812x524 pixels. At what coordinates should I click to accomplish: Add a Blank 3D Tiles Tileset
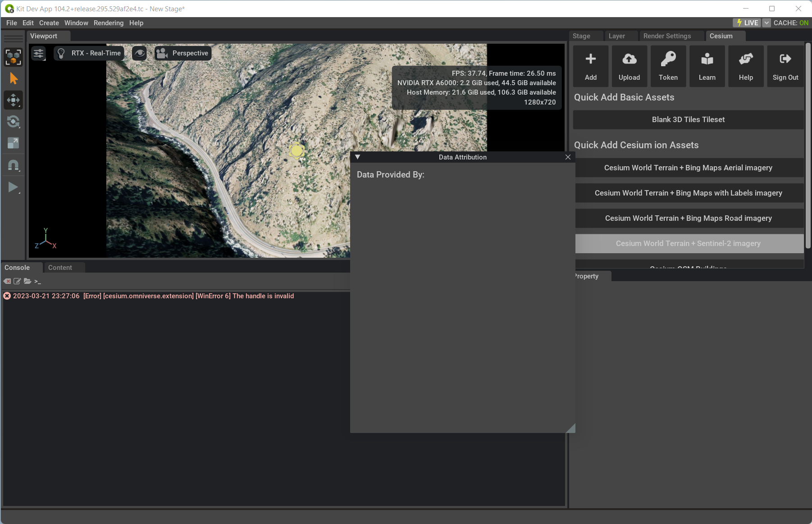point(689,120)
